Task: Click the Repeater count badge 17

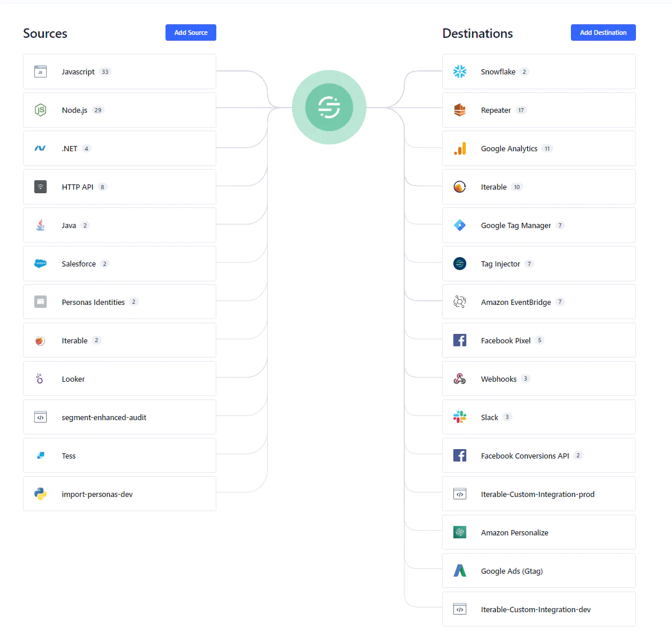Action: [521, 110]
